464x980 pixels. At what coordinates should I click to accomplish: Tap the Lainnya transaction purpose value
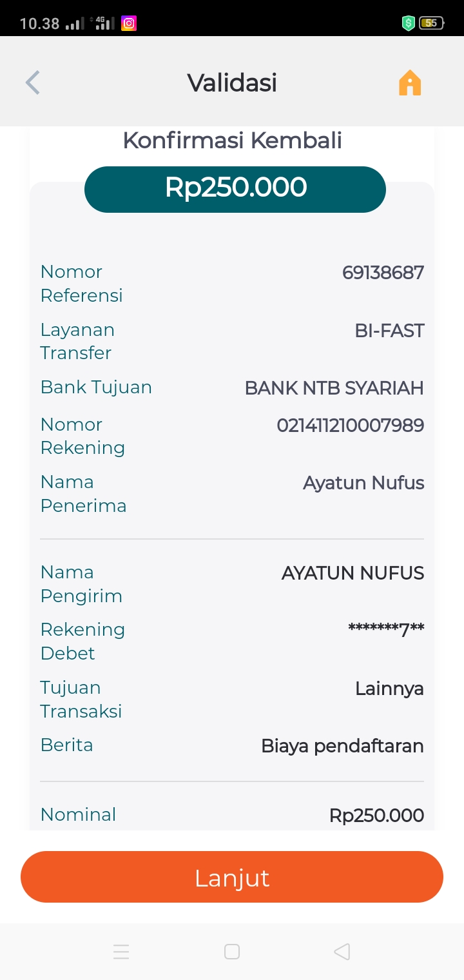pos(389,689)
